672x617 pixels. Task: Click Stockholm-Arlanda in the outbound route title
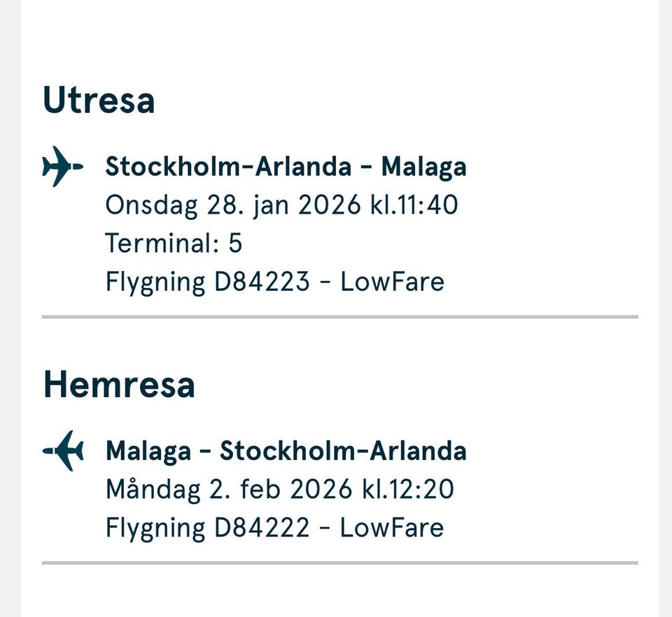228,167
